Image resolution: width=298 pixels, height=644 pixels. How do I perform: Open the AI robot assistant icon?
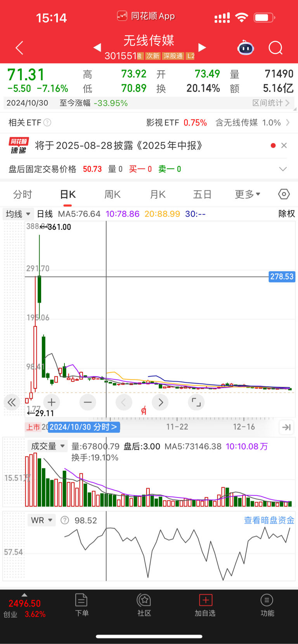[246, 48]
